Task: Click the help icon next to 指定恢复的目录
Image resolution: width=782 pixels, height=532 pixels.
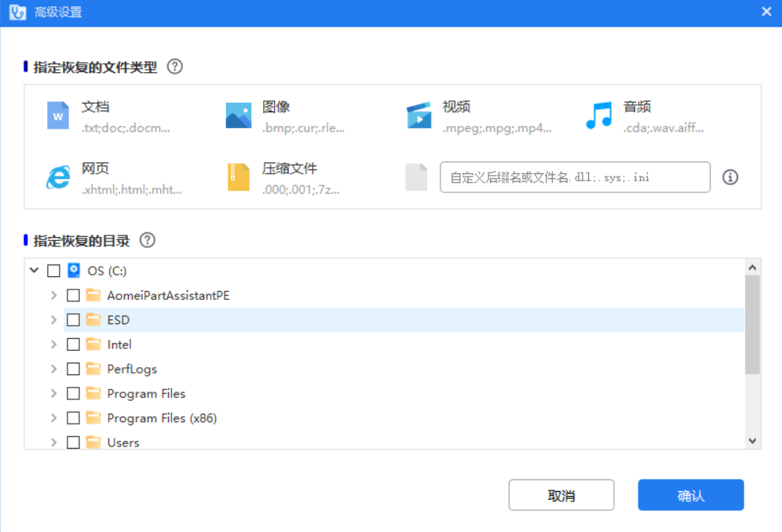Action: [147, 241]
